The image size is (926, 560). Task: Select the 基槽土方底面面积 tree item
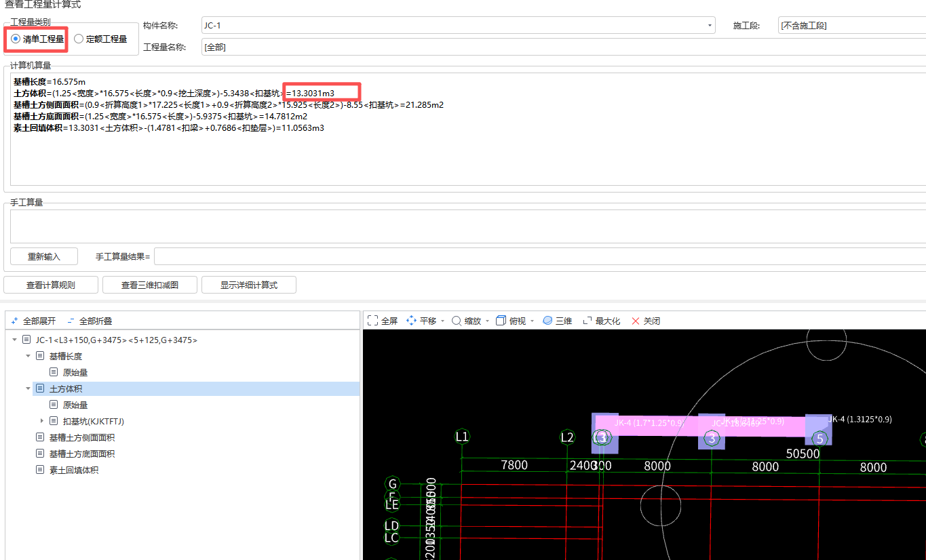82,454
